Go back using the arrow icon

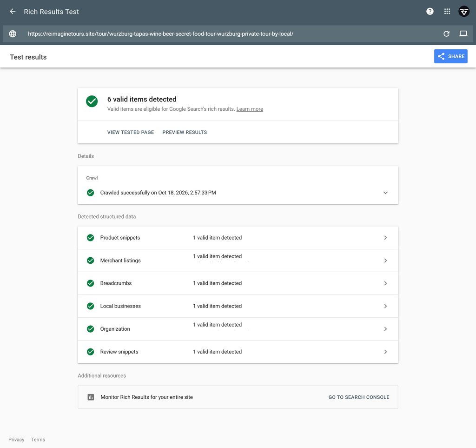[13, 12]
